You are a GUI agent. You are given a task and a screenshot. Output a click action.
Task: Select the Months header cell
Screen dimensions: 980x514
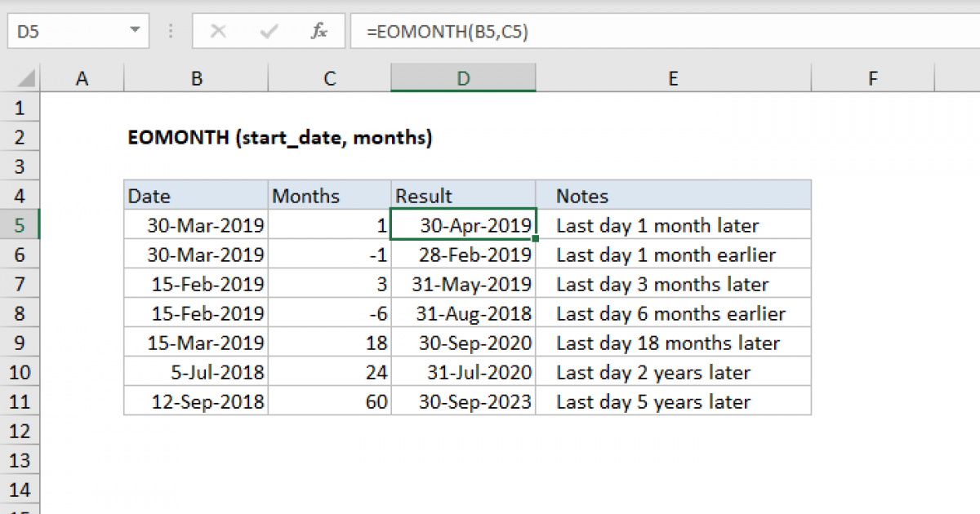[329, 195]
